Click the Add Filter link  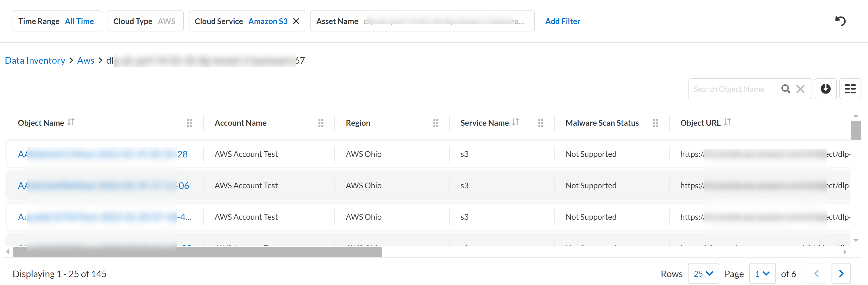pos(562,21)
